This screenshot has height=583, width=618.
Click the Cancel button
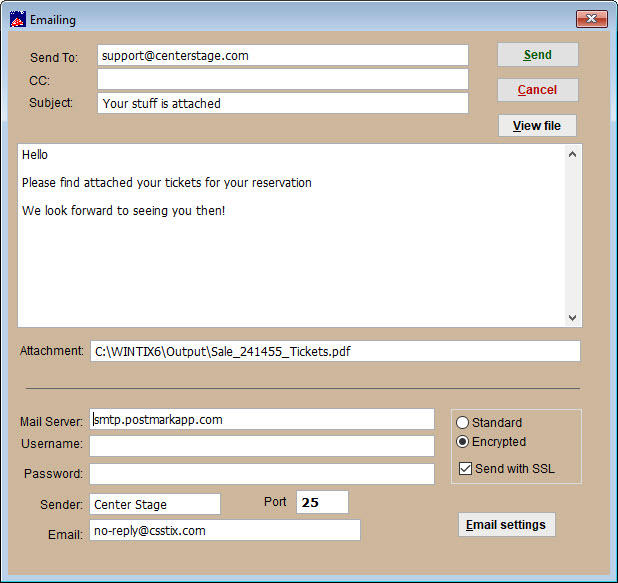tap(537, 90)
